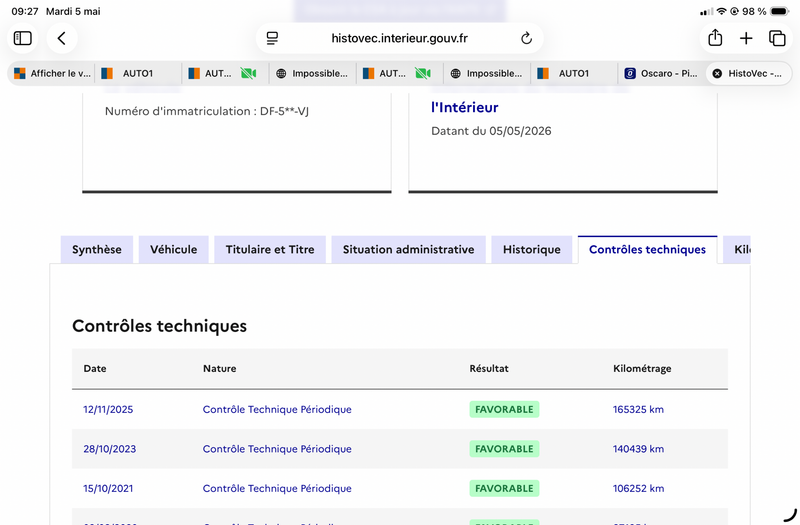Toggle the Safari sidebar icon

pyautogui.click(x=22, y=38)
